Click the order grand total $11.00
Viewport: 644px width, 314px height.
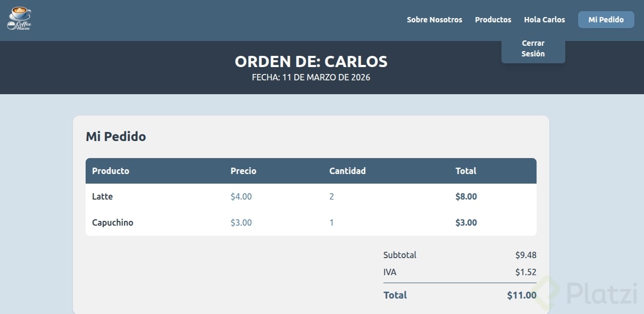point(521,295)
